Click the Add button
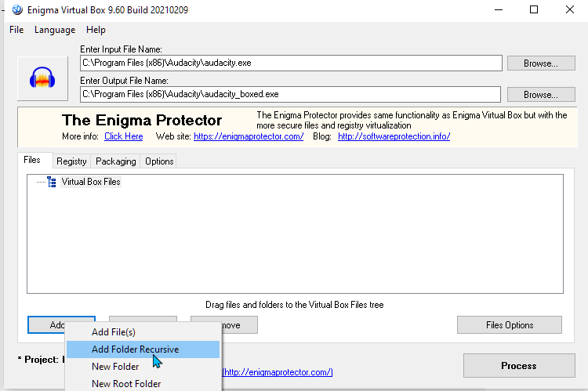This screenshot has height=391, width=588. click(47, 324)
